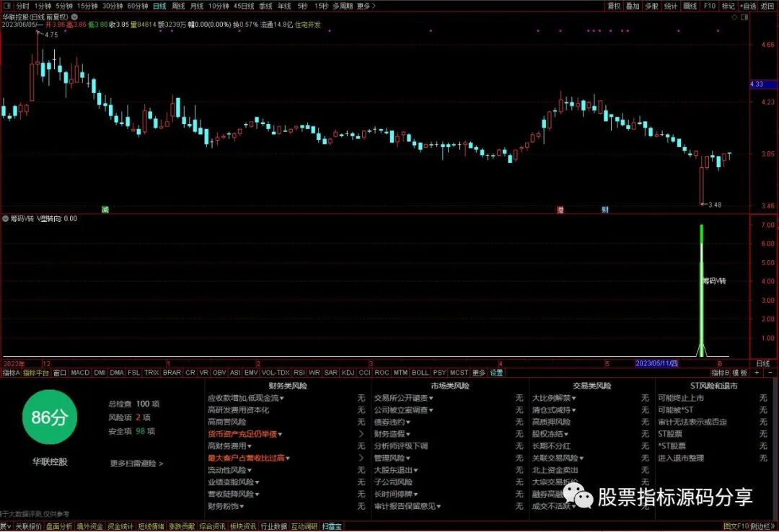779x532 pixels.
Task: Switch to 分时 intraday view
Action: (x=22, y=6)
